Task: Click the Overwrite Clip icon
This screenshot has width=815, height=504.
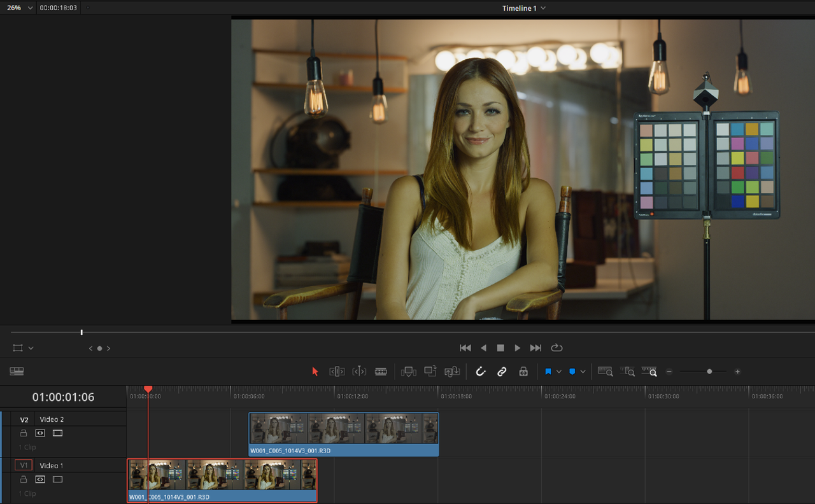Action: pos(430,371)
